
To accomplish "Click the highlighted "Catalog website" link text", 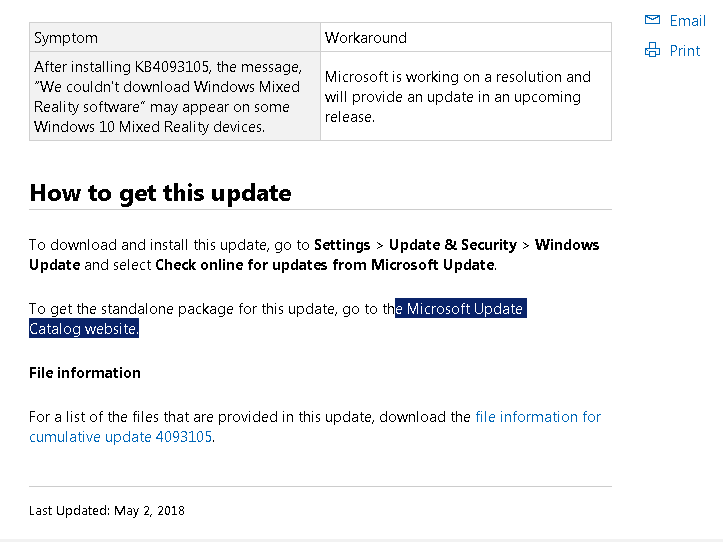I will [83, 329].
